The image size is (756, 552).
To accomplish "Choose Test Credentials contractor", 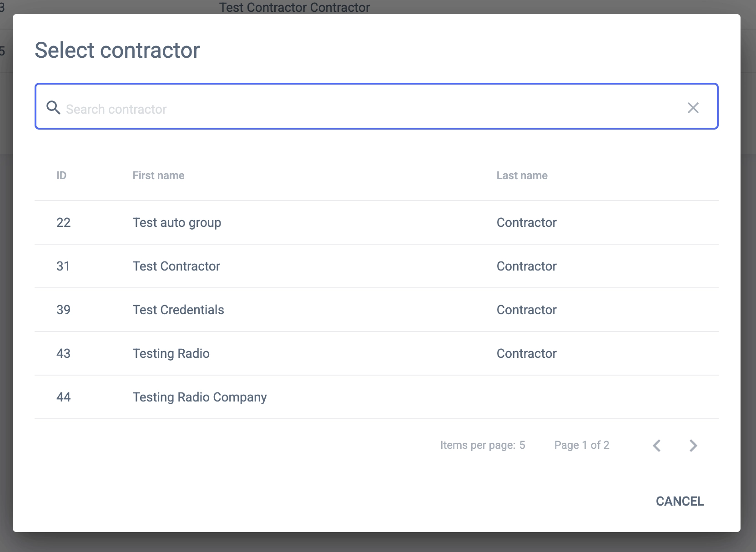I will (x=178, y=310).
